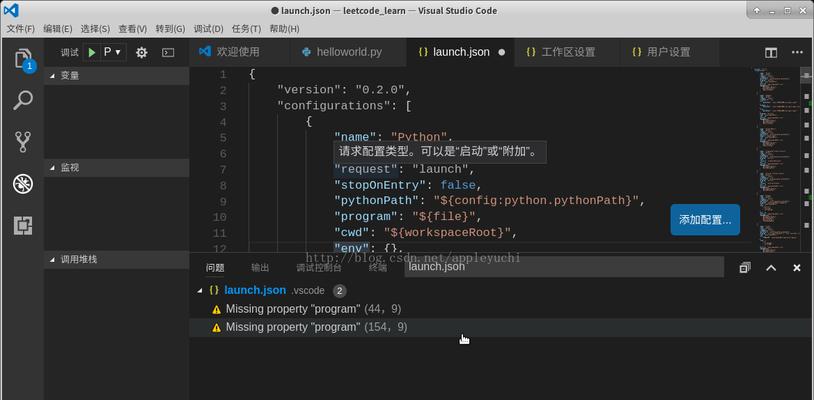The image size is (814, 400).
Task: Split the editor with the layout icon
Action: [x=771, y=52]
